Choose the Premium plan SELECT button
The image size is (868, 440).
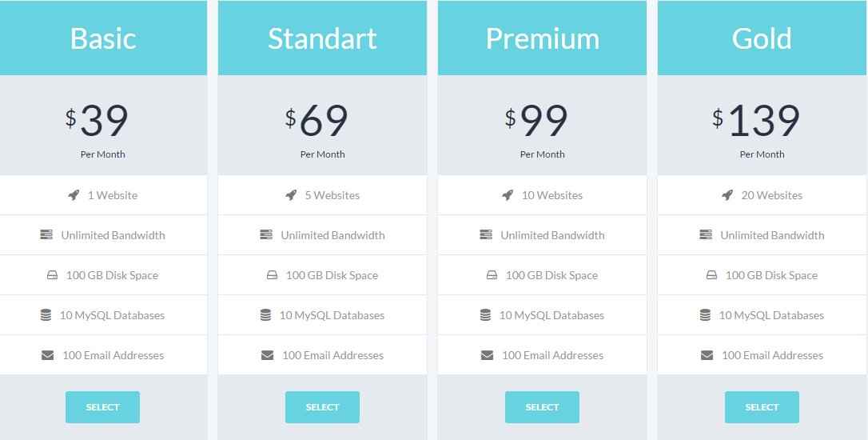(x=542, y=407)
